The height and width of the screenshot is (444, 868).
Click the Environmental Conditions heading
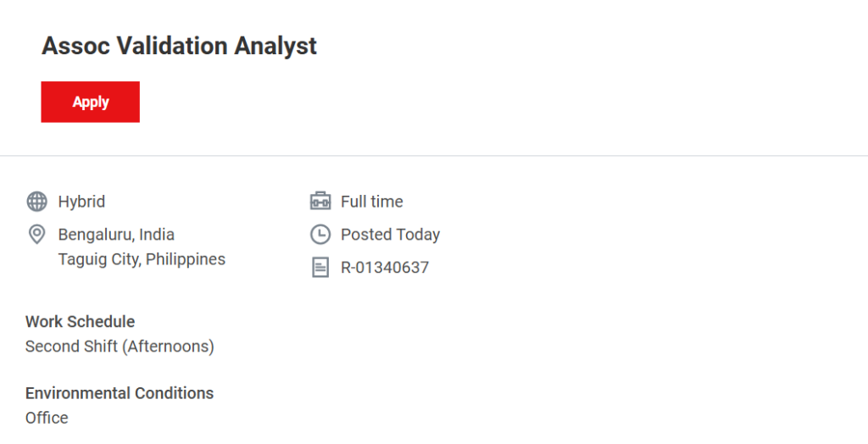[x=120, y=393]
